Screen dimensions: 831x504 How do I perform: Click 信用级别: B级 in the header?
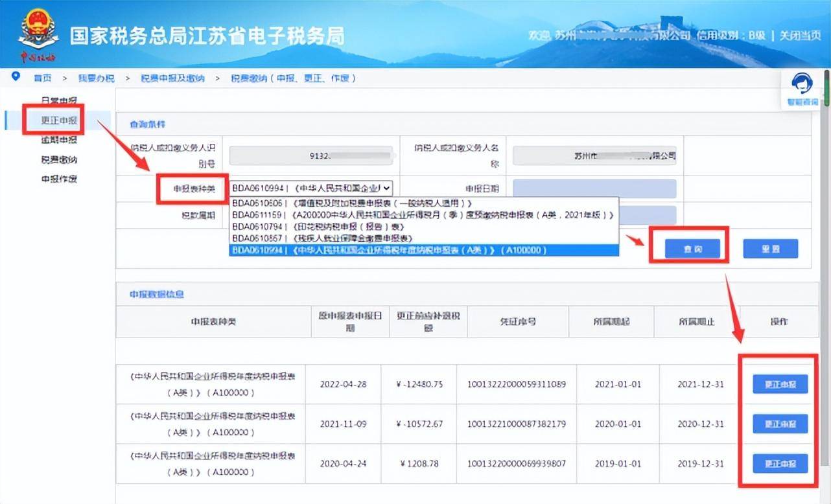pyautogui.click(x=731, y=35)
